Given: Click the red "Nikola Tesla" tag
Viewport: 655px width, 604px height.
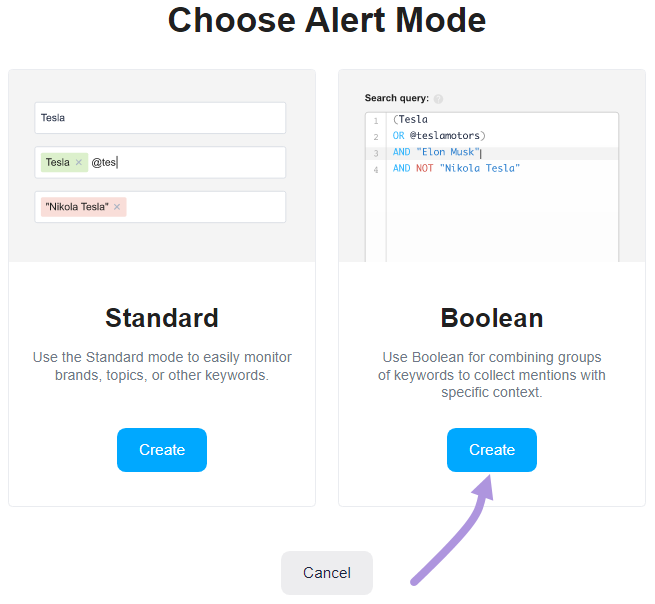Looking at the screenshot, I should (x=77, y=207).
